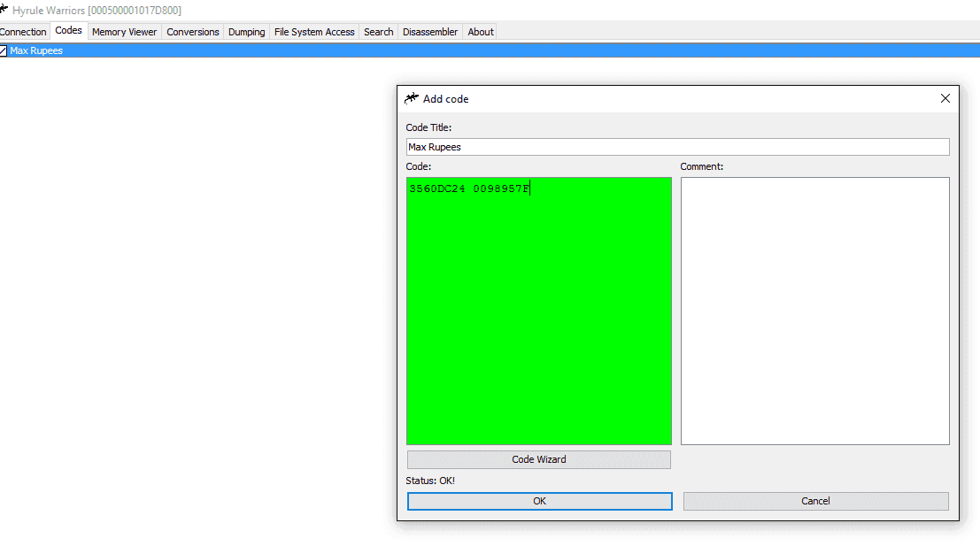The image size is (980, 554).
Task: Confirm with the OK button
Action: [539, 501]
